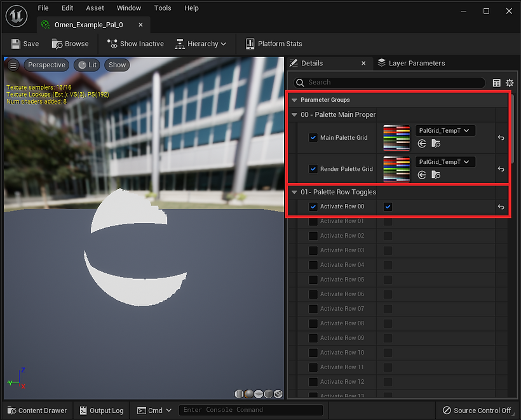The height and width of the screenshot is (420, 521).
Task: Change the Lit view mode
Action: pos(88,65)
